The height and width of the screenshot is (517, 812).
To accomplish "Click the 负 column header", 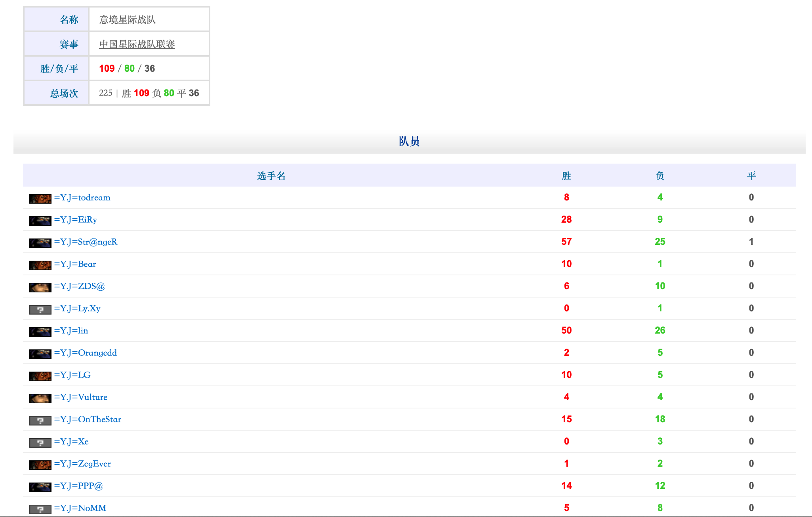I will pyautogui.click(x=660, y=176).
